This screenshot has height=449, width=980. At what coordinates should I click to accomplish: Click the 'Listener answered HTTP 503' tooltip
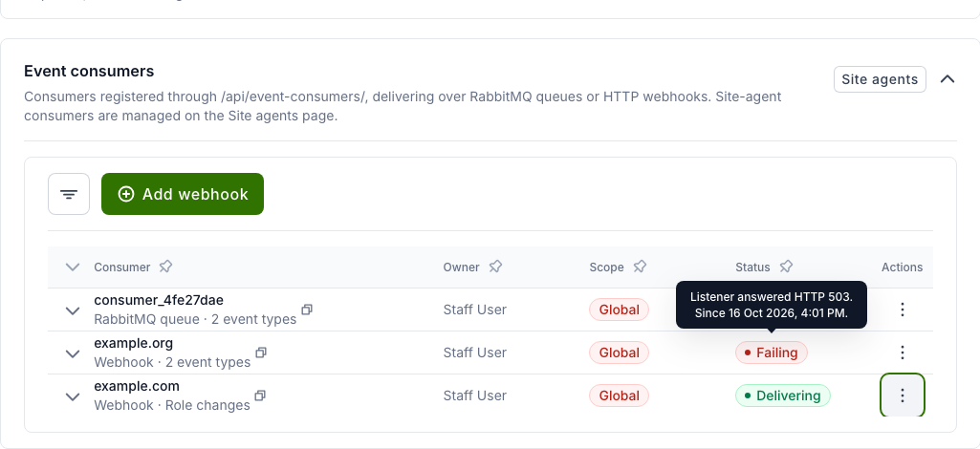(772, 305)
